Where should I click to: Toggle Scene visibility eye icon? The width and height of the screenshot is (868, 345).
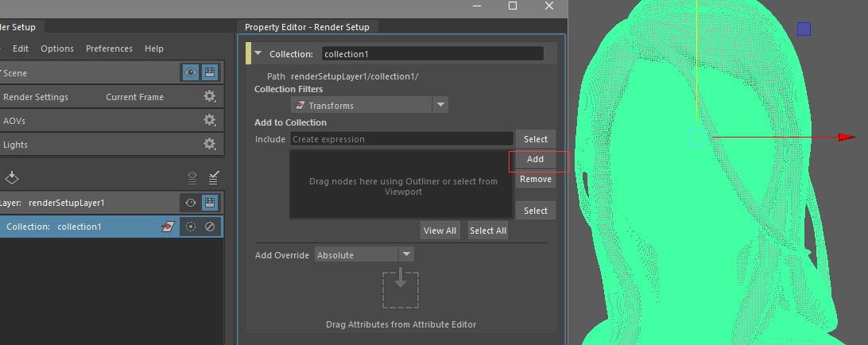[191, 72]
